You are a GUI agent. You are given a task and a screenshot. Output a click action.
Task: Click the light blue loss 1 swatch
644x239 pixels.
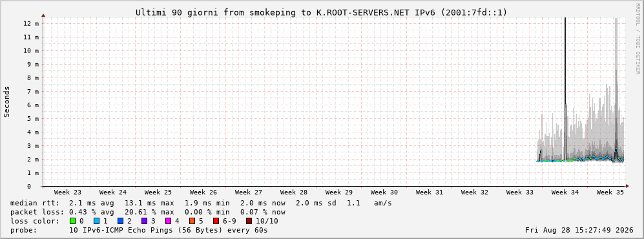[96, 221]
